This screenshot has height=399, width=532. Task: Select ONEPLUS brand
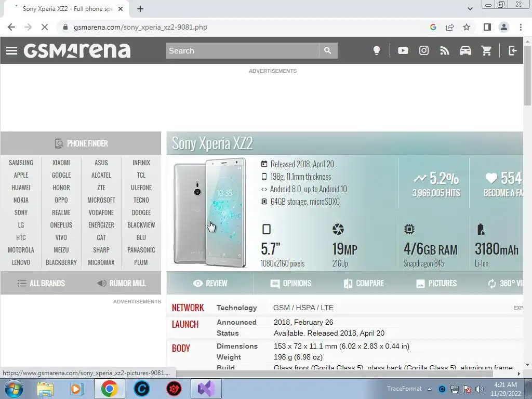pos(61,225)
